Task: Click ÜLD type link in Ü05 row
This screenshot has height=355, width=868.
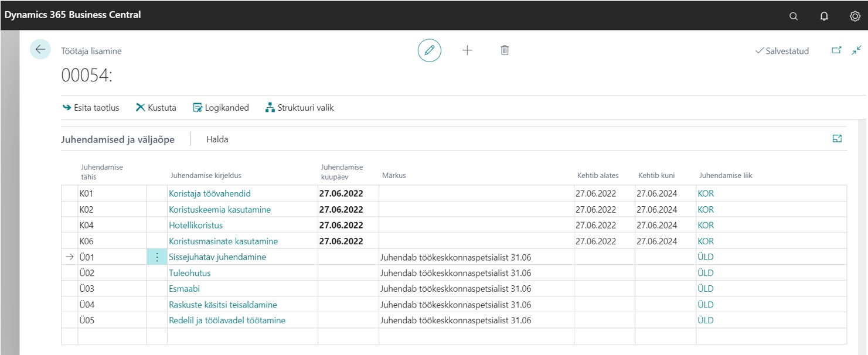Action: pos(706,320)
